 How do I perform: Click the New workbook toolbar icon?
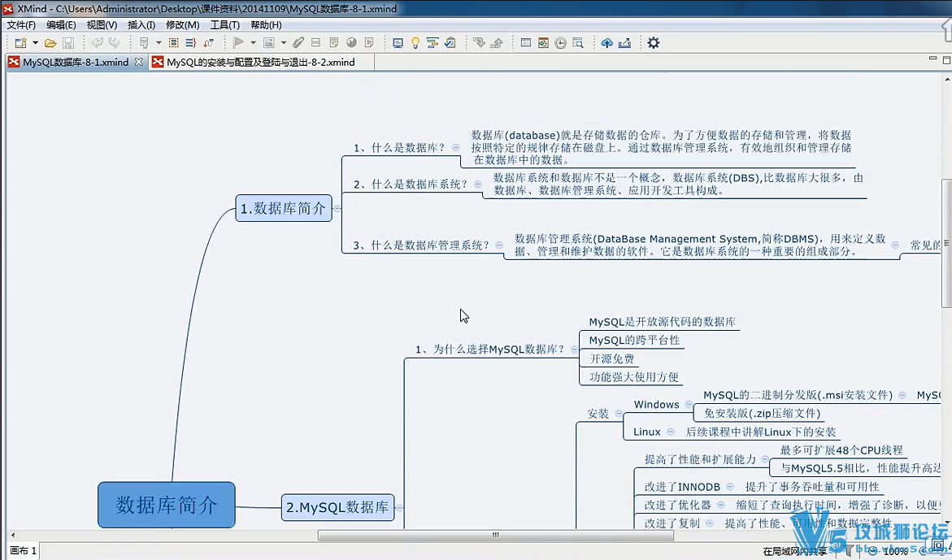pos(20,42)
